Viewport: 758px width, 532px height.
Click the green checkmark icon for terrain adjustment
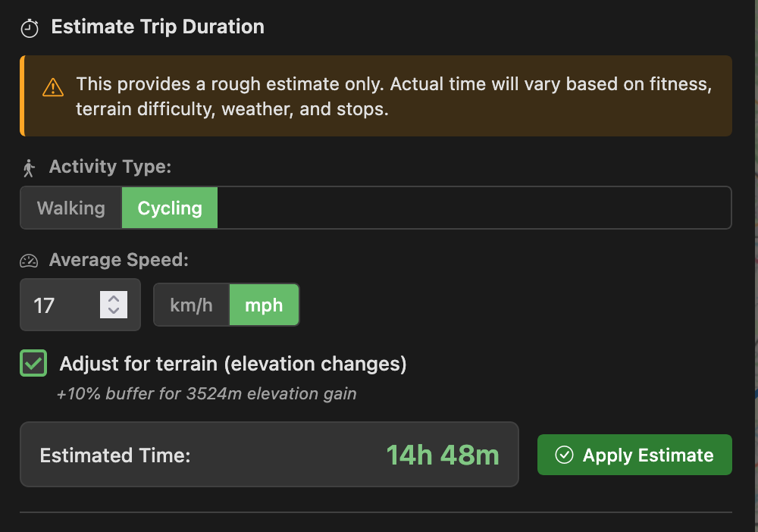(33, 363)
